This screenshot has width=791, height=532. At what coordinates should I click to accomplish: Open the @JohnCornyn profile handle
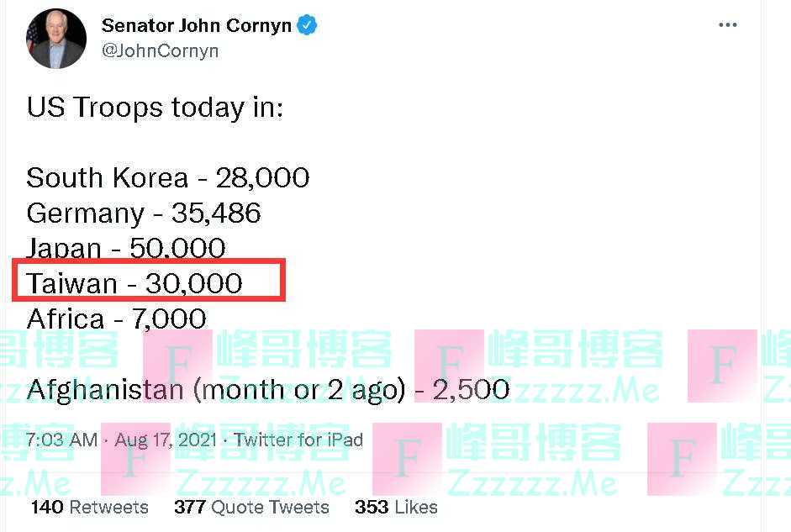click(160, 50)
